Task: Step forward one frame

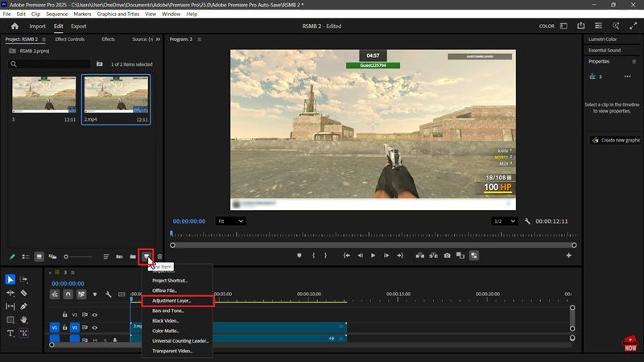Action: [x=386, y=255]
